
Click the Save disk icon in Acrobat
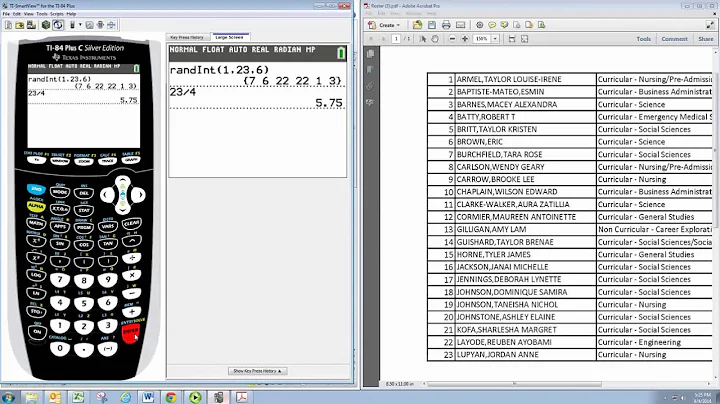tap(432, 25)
